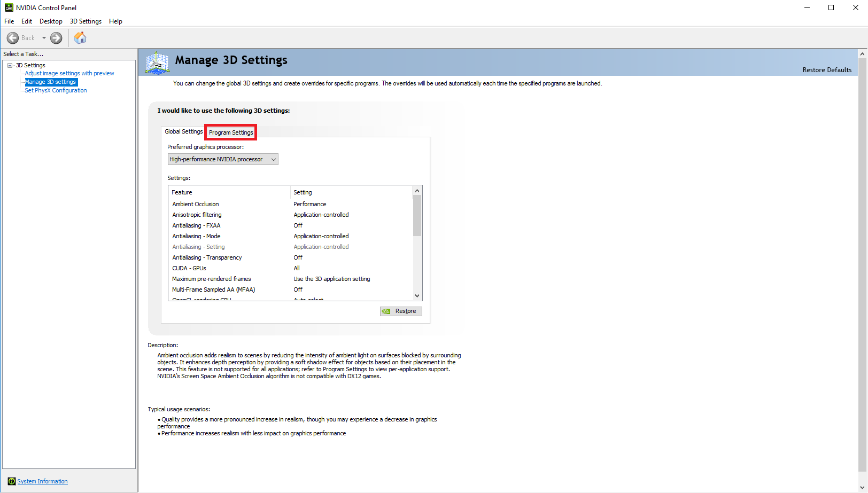Open the Preferred graphics processor dropdown
The width and height of the screenshot is (868, 493).
[223, 159]
